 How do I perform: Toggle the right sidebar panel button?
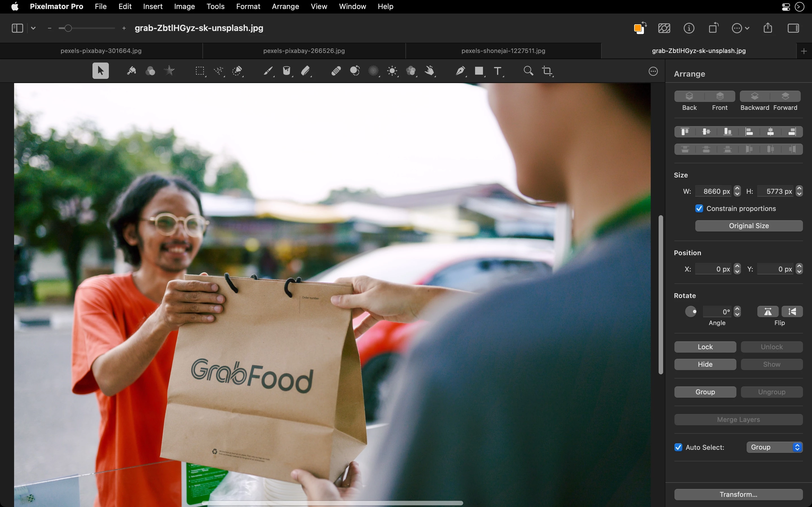pyautogui.click(x=793, y=28)
